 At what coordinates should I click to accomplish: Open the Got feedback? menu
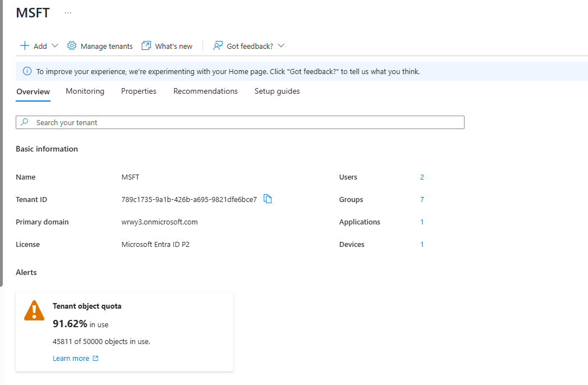pyautogui.click(x=250, y=46)
